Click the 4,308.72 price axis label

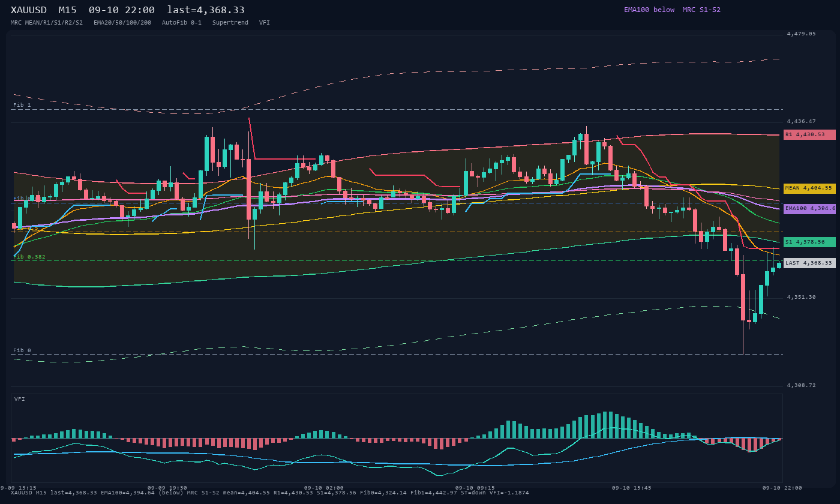(x=801, y=386)
